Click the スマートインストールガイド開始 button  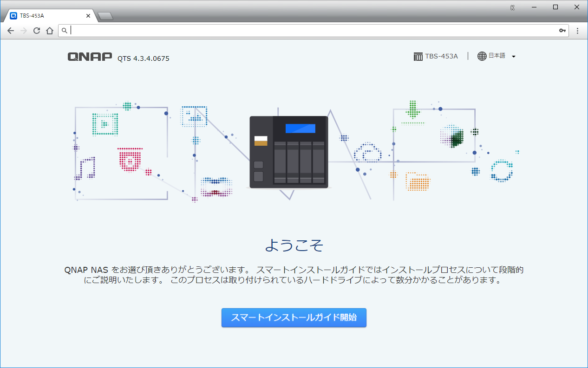[294, 318]
